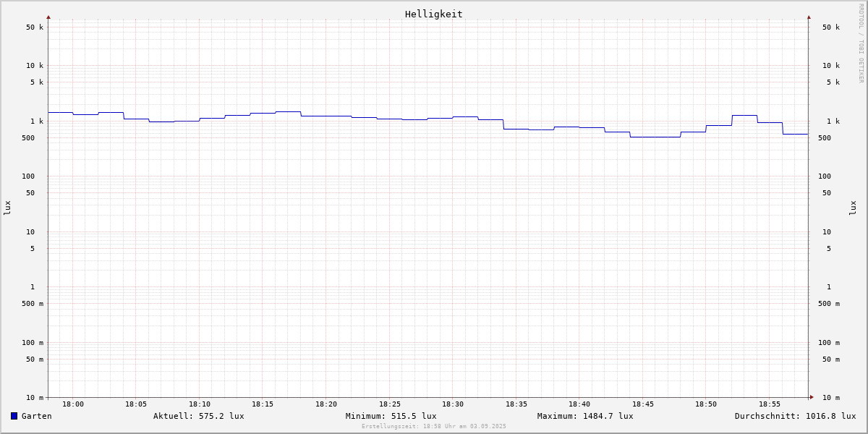Screen dimensions: 868x434
Task: Click the right vertical lux axis title
Action: 854,208
